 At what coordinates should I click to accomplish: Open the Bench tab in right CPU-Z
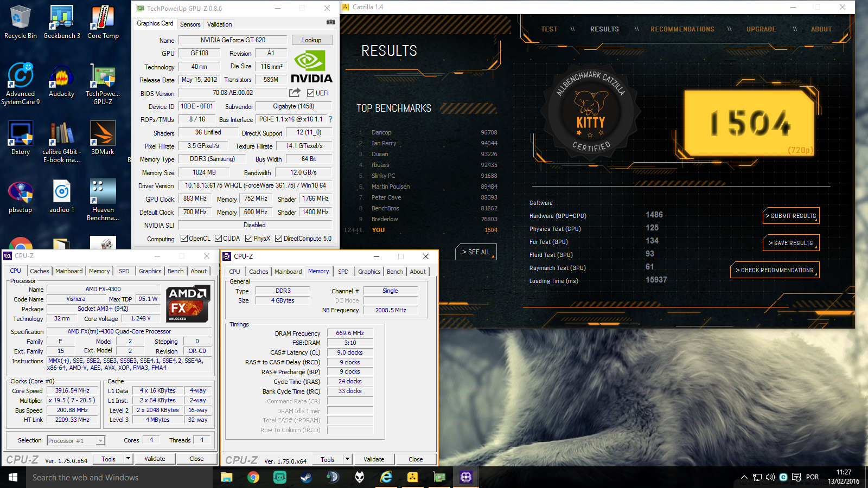394,272
